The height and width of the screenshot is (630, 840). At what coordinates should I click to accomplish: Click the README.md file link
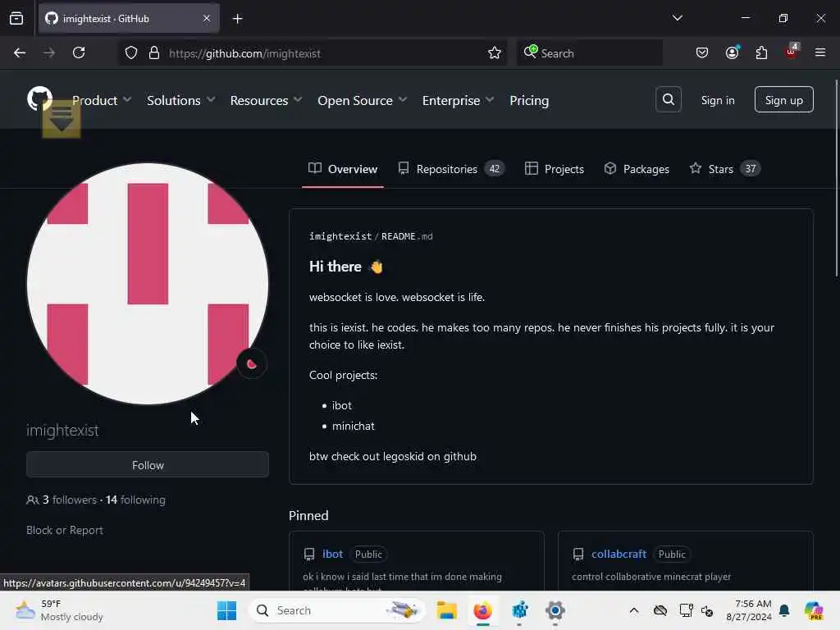407,236
